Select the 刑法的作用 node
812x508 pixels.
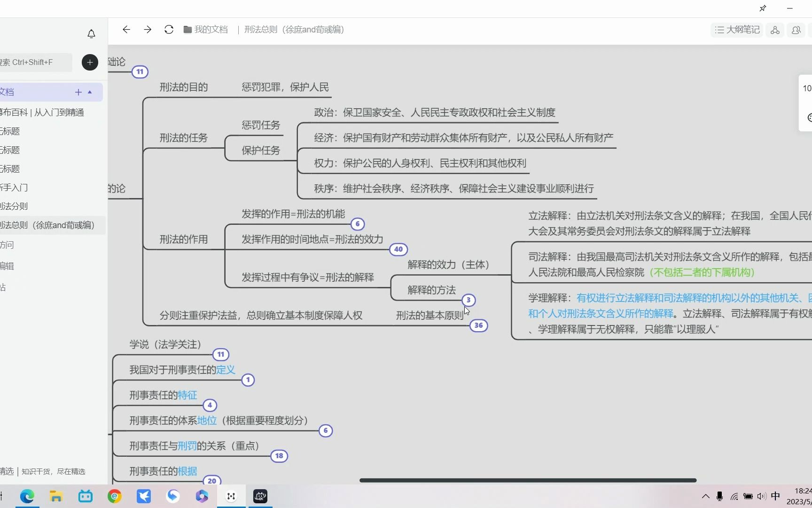tap(184, 239)
